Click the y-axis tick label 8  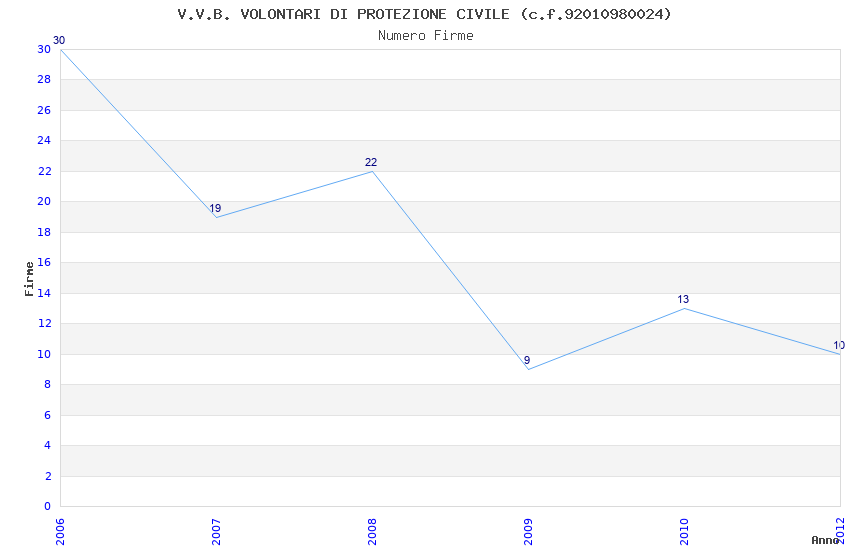point(48,385)
